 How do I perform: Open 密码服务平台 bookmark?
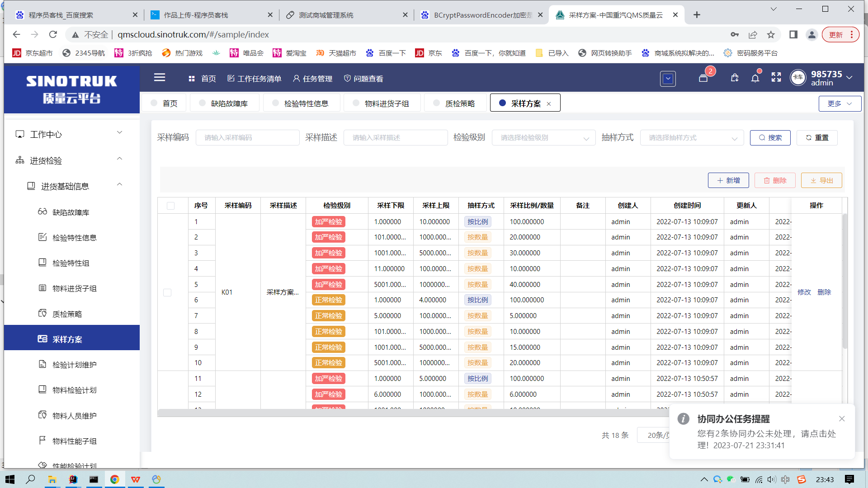point(751,53)
